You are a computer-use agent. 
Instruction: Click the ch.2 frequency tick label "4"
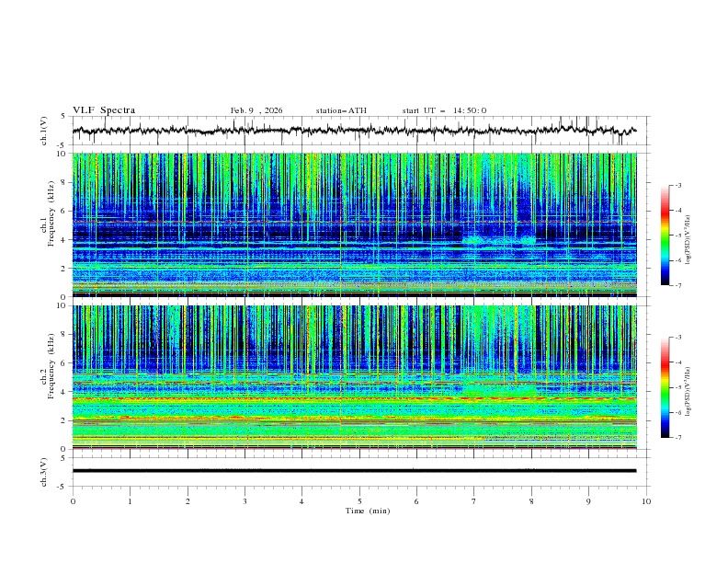coord(65,392)
